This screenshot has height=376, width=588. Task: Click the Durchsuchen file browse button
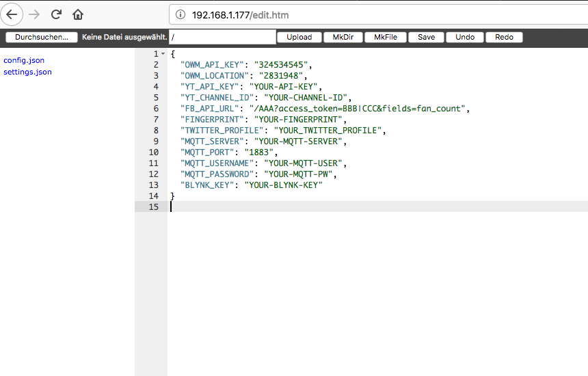(x=41, y=38)
